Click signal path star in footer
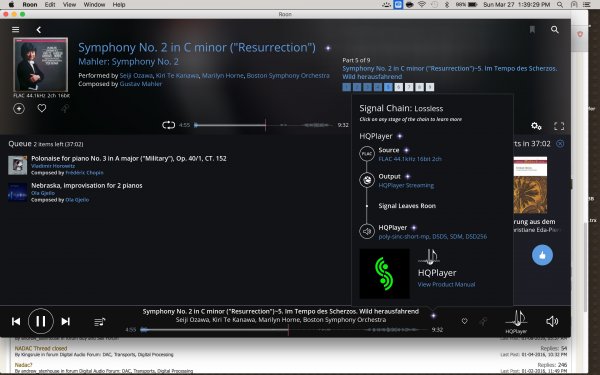Screen dimensions: 600x375 [x=433, y=316]
